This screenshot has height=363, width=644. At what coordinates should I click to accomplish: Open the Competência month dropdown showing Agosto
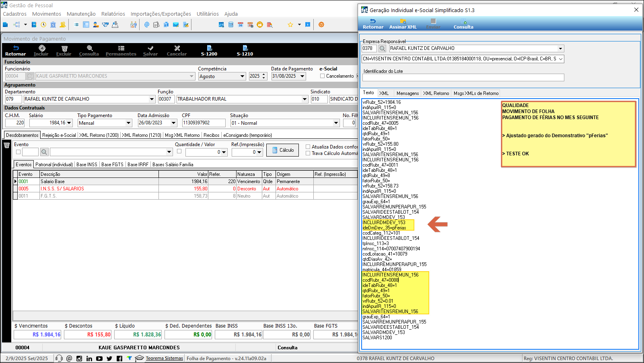point(242,76)
